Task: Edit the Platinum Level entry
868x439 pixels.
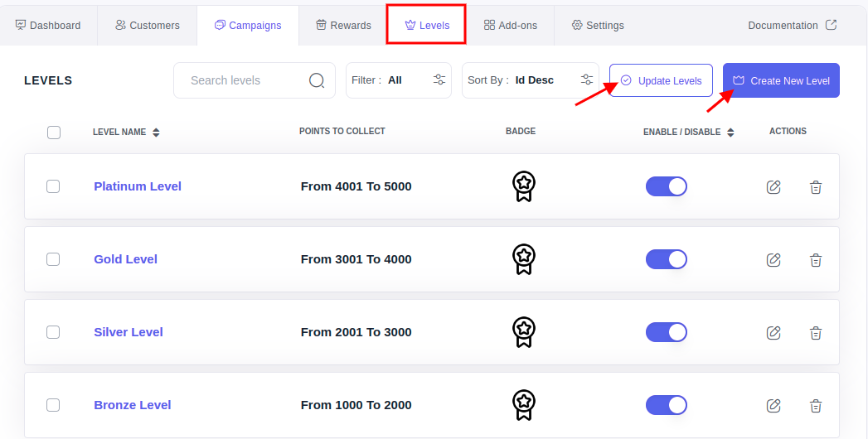Action: pyautogui.click(x=773, y=187)
